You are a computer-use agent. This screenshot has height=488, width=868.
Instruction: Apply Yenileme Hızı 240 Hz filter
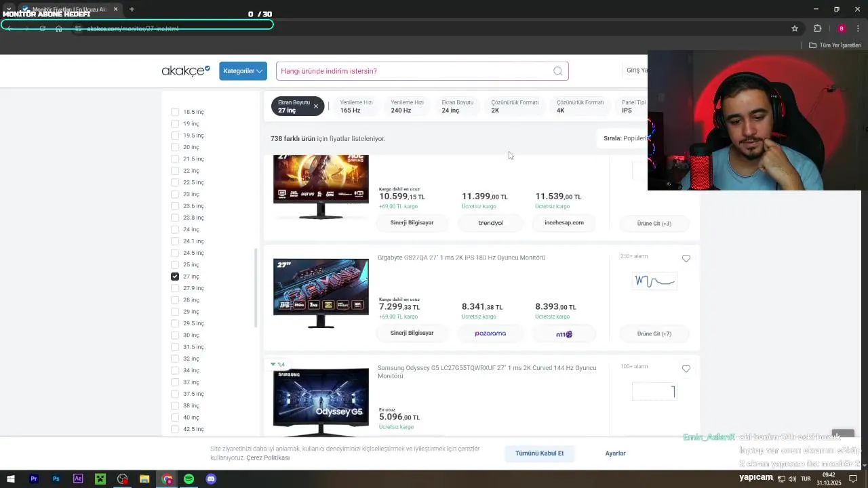[407, 106]
